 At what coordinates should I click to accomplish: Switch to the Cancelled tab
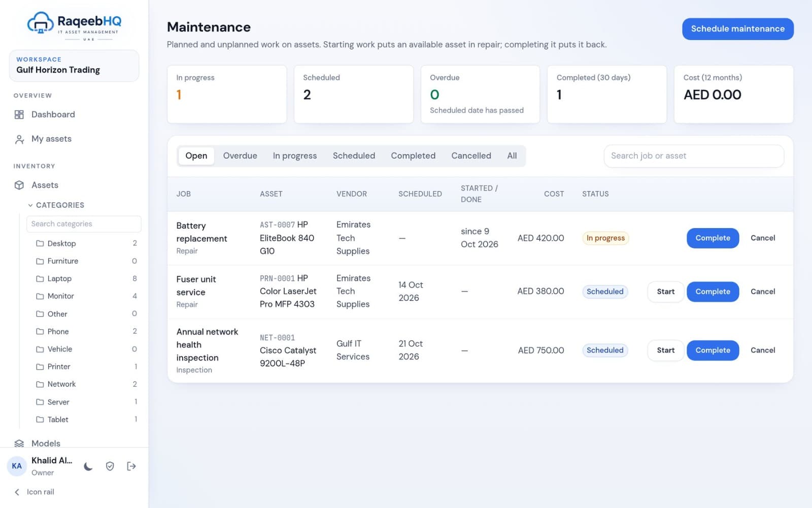point(471,156)
